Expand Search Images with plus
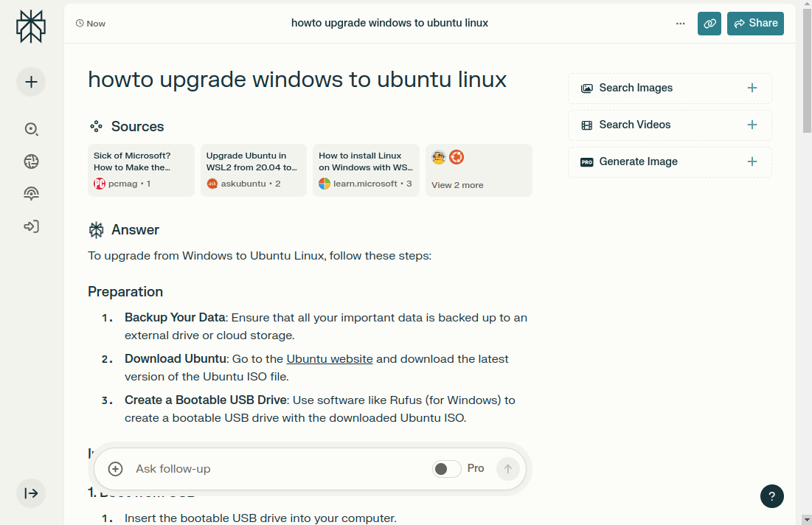The height and width of the screenshot is (525, 812). pyautogui.click(x=752, y=88)
